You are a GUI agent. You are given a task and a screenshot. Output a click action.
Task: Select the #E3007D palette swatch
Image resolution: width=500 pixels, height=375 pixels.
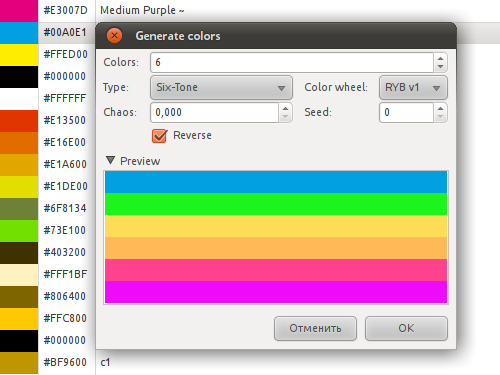coord(19,11)
